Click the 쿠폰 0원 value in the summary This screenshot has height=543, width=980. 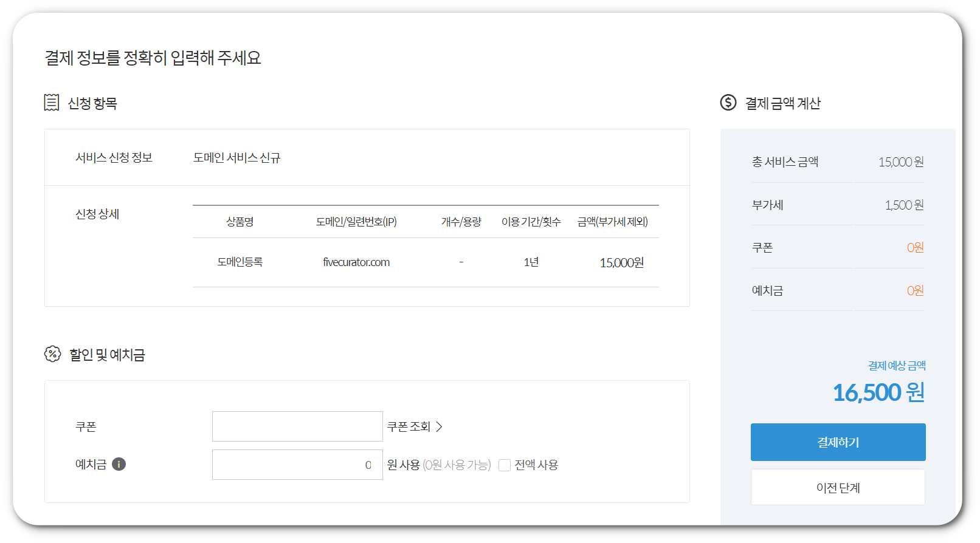click(915, 248)
